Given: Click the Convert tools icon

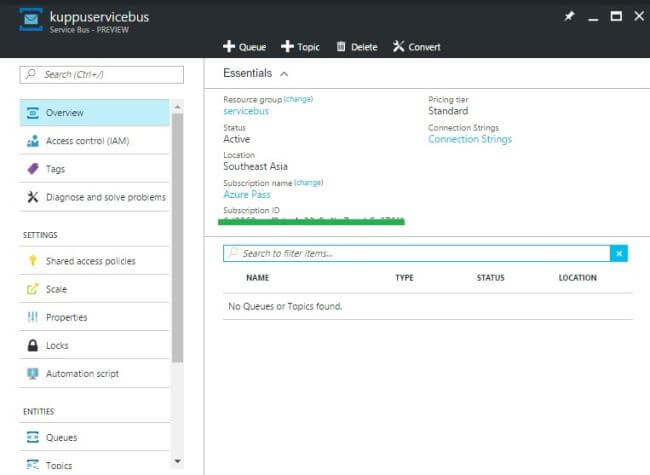Looking at the screenshot, I should click(x=398, y=46).
